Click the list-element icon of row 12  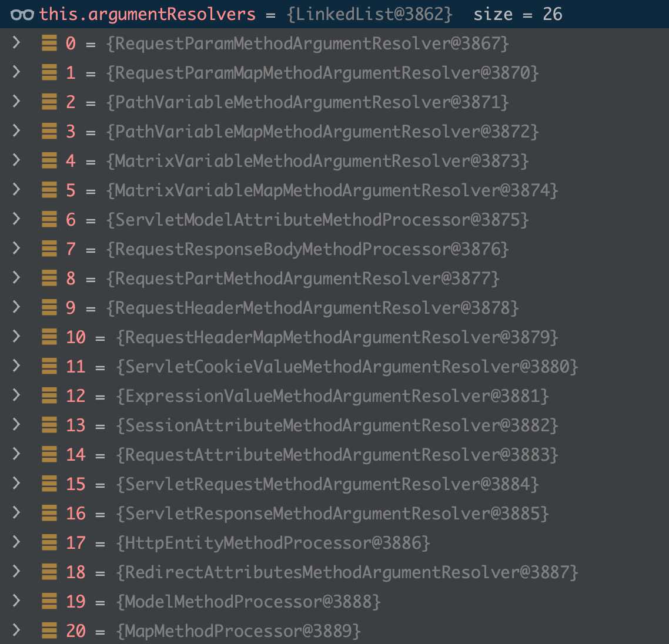click(49, 396)
